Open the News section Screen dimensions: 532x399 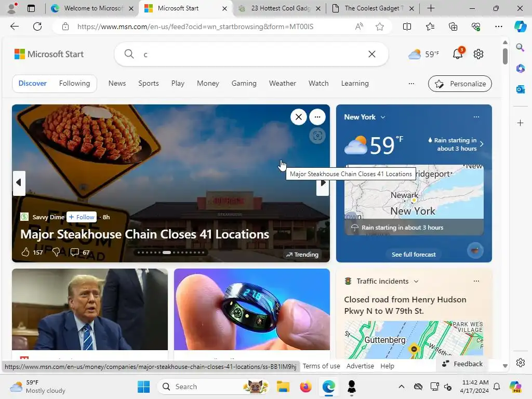pos(117,84)
